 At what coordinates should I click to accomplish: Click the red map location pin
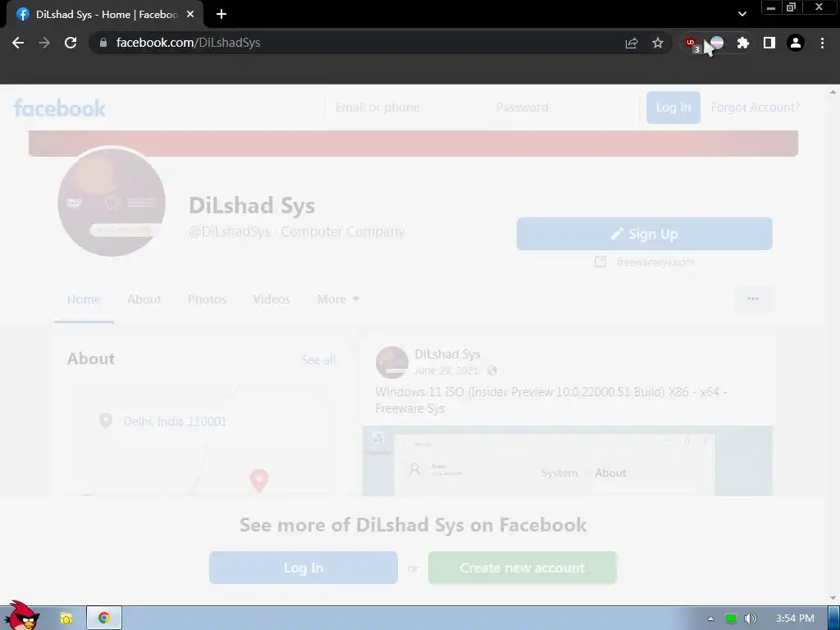click(x=258, y=481)
